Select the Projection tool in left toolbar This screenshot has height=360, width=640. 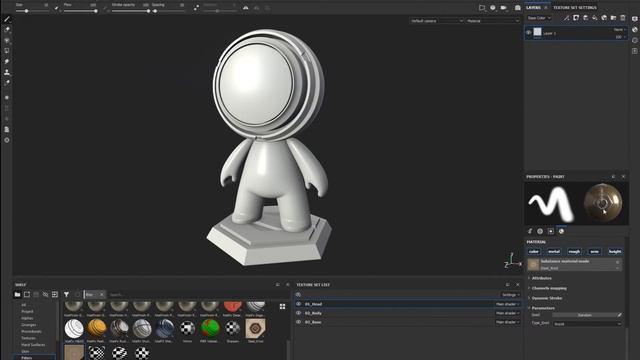point(7,40)
